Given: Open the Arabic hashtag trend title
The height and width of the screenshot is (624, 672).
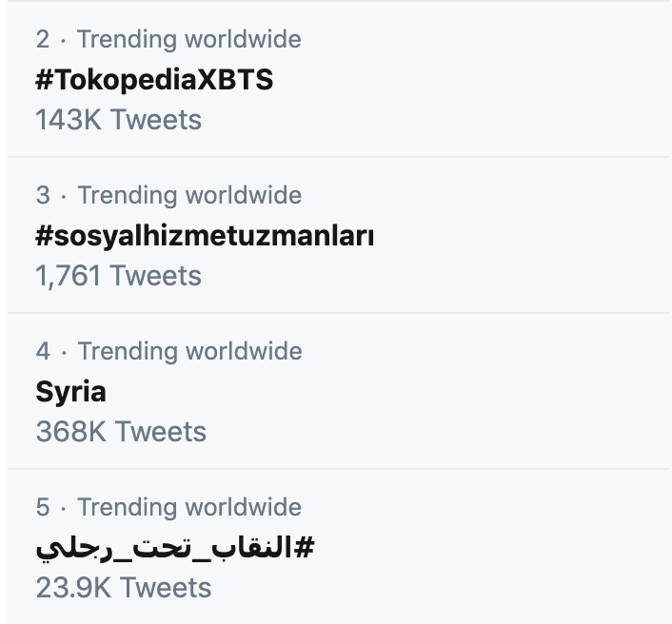Looking at the screenshot, I should click(175, 548).
